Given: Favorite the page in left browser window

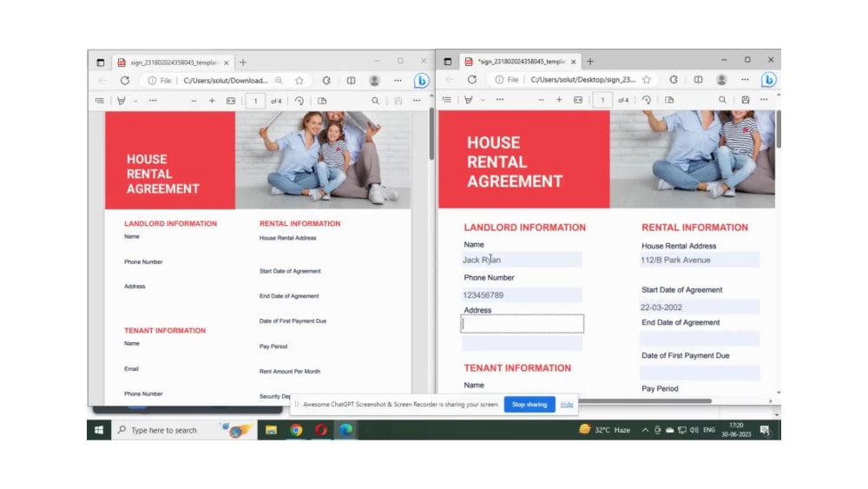Looking at the screenshot, I should (x=299, y=80).
